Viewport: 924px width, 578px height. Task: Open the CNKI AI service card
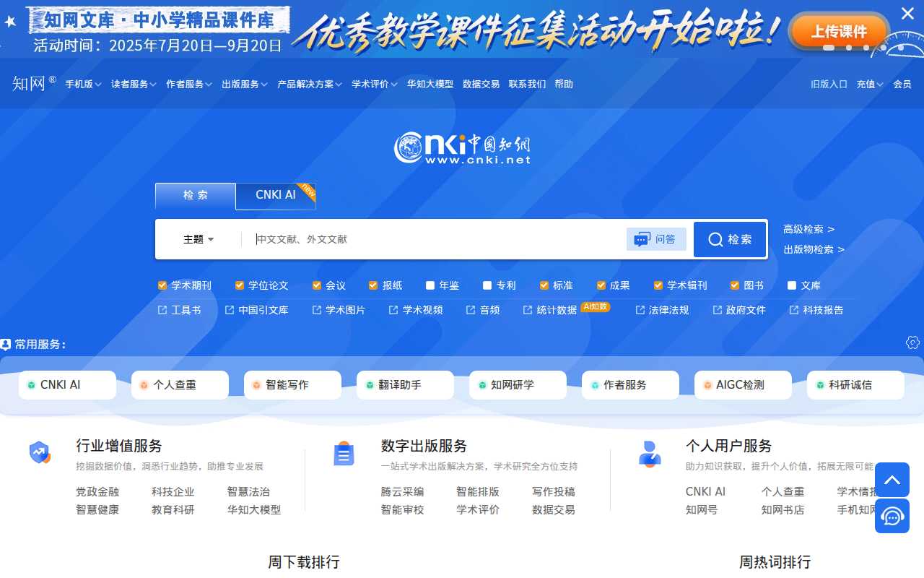pyautogui.click(x=67, y=385)
